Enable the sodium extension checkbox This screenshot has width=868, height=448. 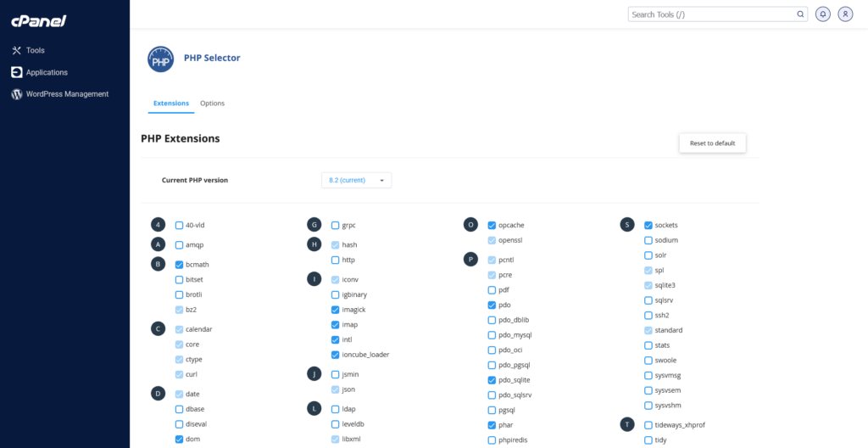point(648,240)
